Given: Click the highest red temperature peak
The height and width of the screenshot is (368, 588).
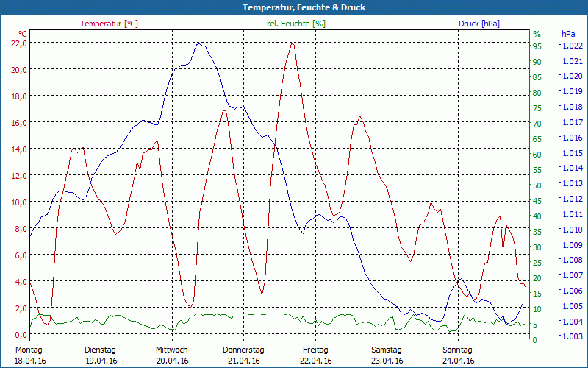Looking at the screenshot, I should tap(293, 43).
